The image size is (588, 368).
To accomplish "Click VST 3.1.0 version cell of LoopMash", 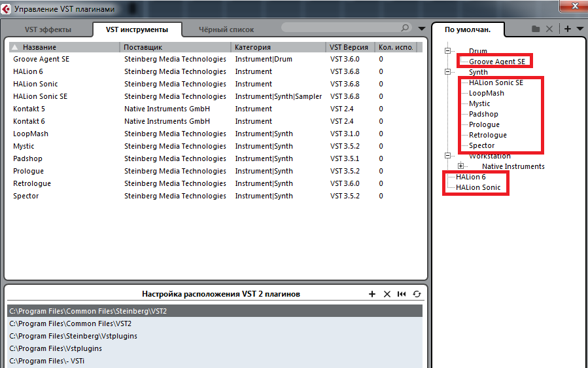I will pos(345,134).
